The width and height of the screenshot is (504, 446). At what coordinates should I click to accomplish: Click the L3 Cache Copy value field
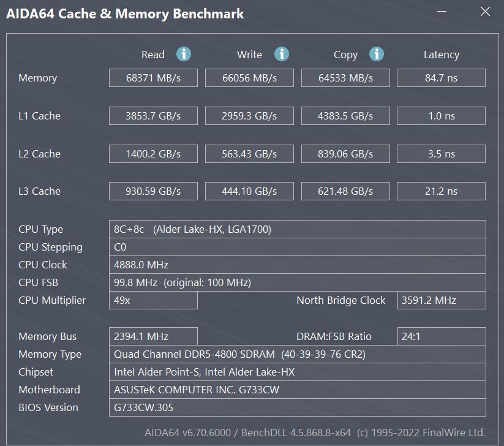point(345,191)
